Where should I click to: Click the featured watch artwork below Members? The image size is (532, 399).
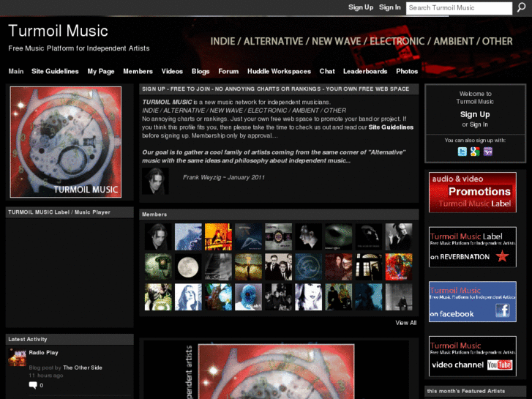(276, 371)
